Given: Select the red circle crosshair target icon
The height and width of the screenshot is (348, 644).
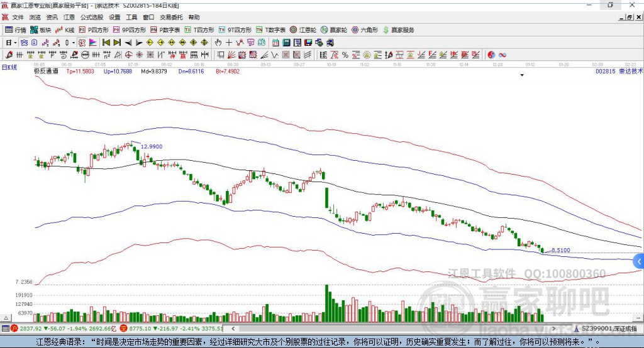Looking at the screenshot, I should click(128, 55).
